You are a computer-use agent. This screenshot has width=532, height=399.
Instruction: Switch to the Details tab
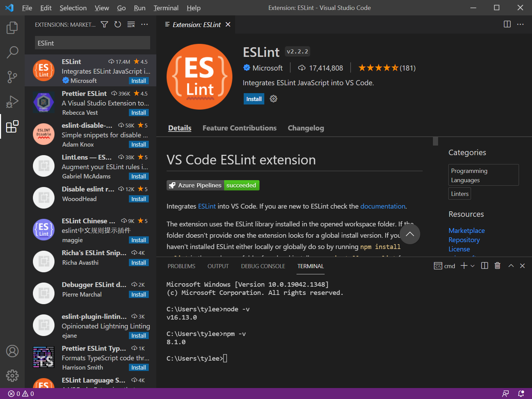[180, 128]
